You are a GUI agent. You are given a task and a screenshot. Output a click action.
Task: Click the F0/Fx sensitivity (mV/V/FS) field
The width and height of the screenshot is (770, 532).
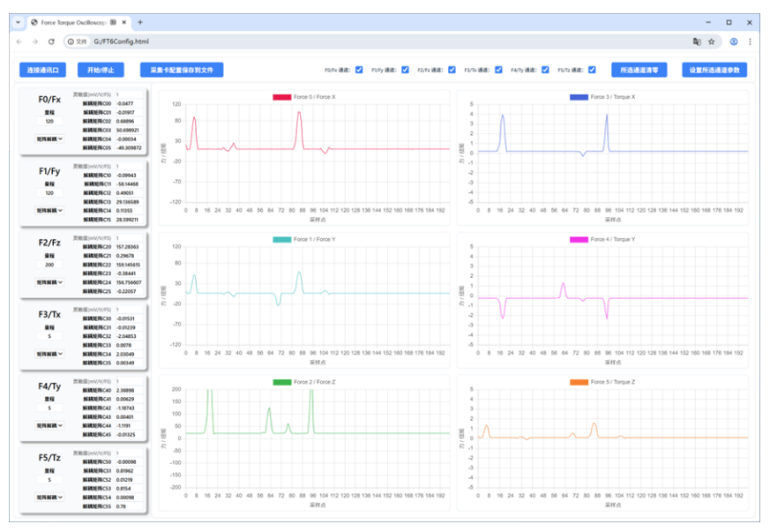coord(129,94)
